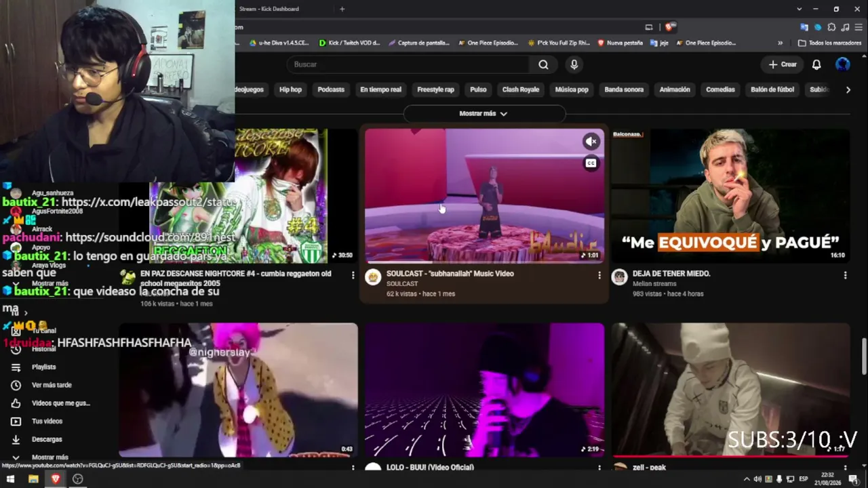The image size is (868, 488).
Task: Show hidden bookmarks with double chevron
Action: click(x=780, y=43)
